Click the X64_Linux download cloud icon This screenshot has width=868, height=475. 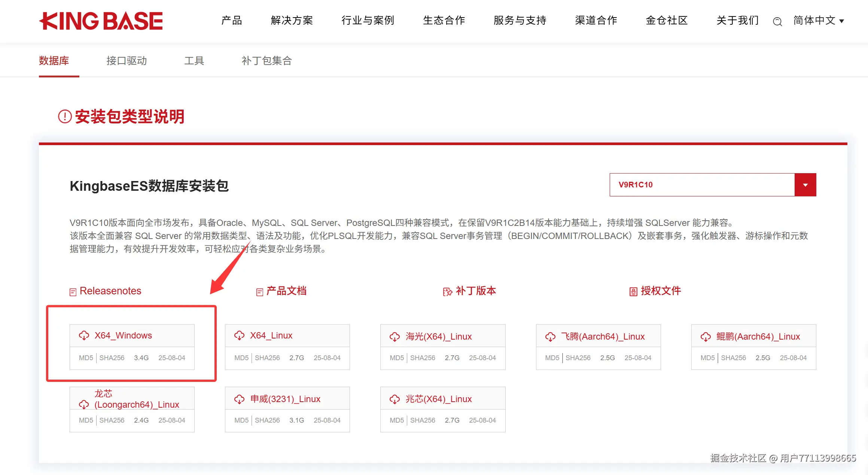click(x=239, y=335)
